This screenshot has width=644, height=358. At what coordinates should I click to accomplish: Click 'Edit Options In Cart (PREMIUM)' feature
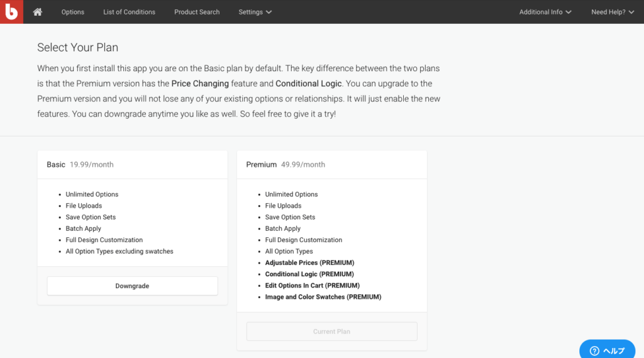coord(312,285)
